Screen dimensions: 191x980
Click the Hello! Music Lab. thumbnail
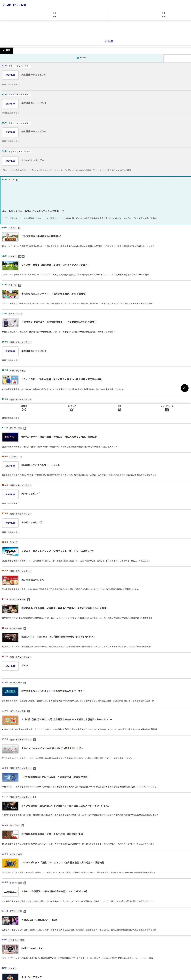[10, 949]
